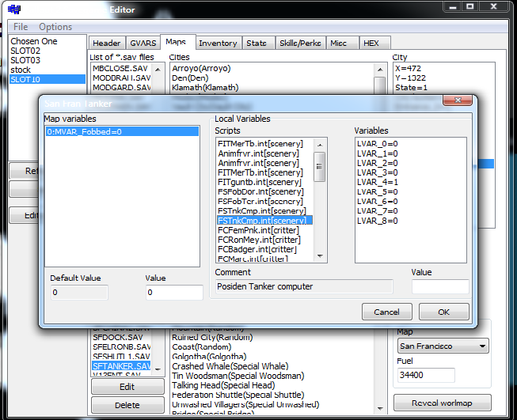
Task: Select Tin Woodsman(Special Woodsman) entry
Action: pyautogui.click(x=238, y=376)
